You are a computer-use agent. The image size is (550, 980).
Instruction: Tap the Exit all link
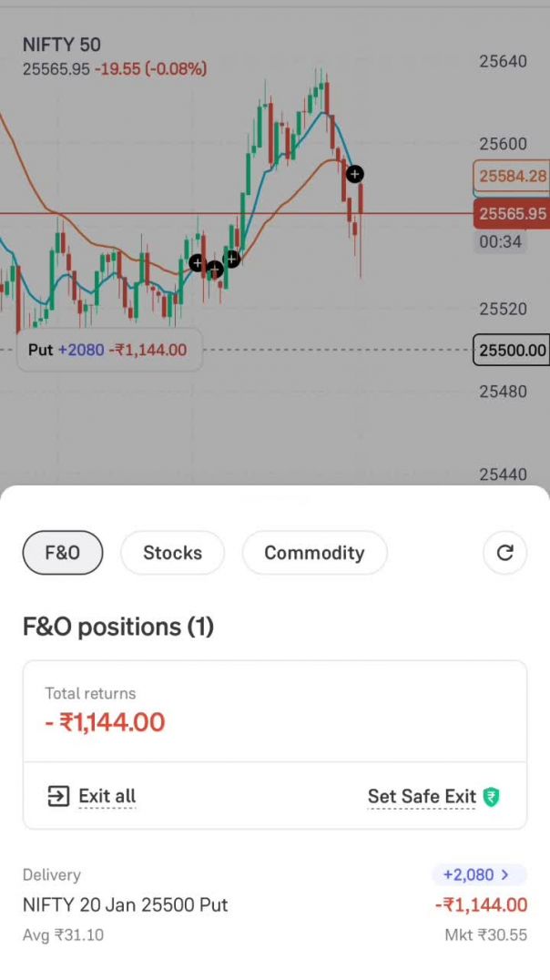(x=107, y=796)
